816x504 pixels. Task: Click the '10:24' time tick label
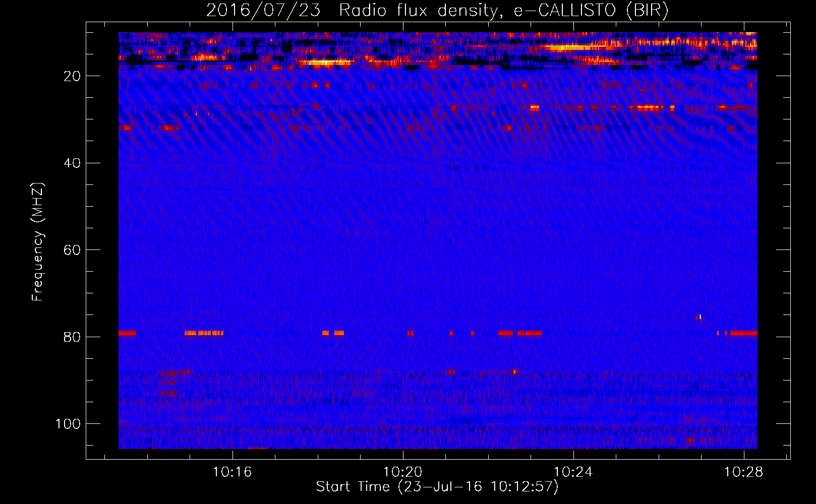[x=573, y=472]
